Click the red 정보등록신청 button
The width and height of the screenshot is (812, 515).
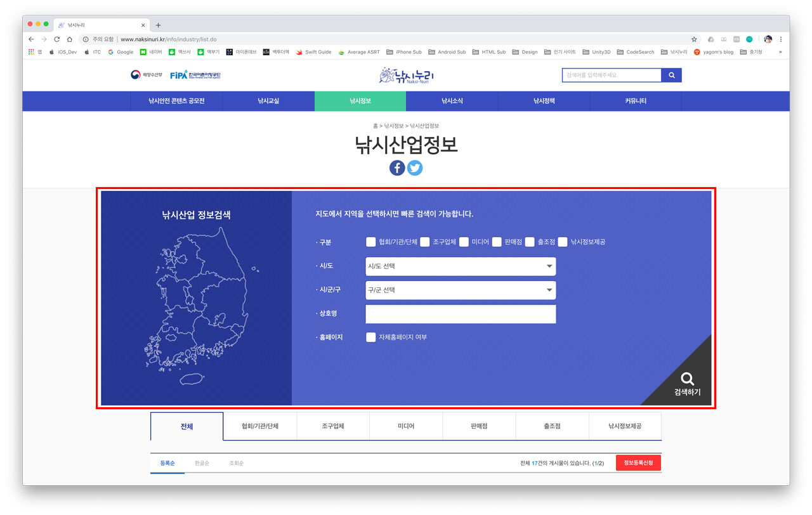click(638, 463)
